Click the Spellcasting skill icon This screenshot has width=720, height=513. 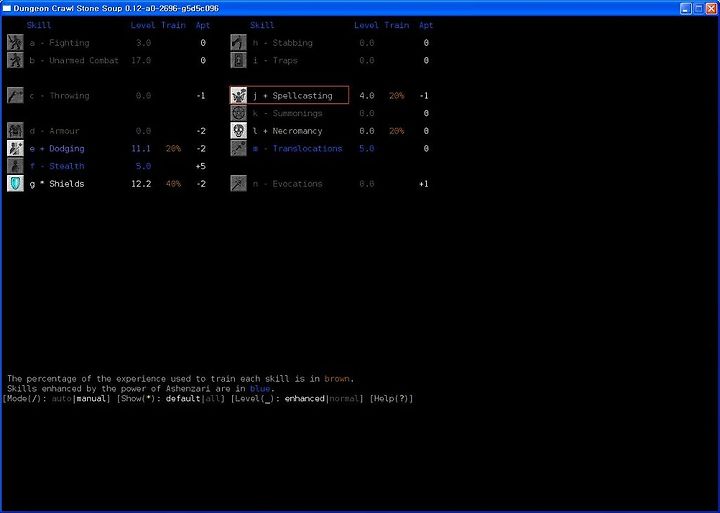(x=238, y=96)
